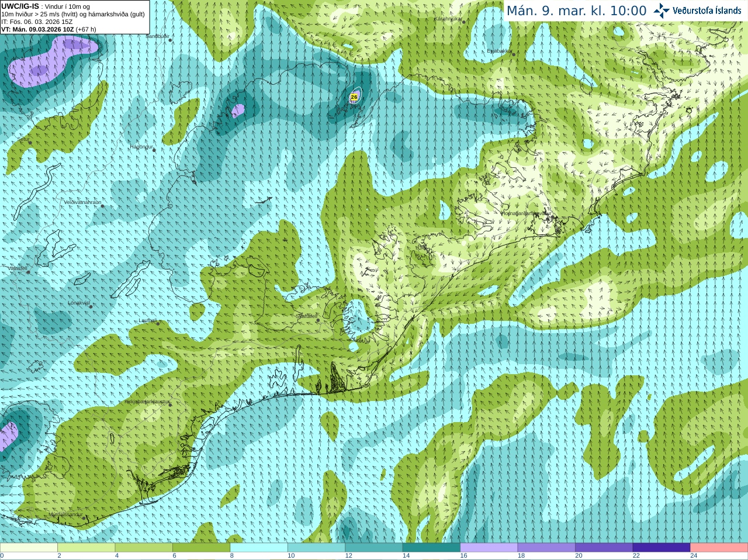Image resolution: width=748 pixels, height=560 pixels.
Task: Click the Laufbali station label
Action: [148, 320]
